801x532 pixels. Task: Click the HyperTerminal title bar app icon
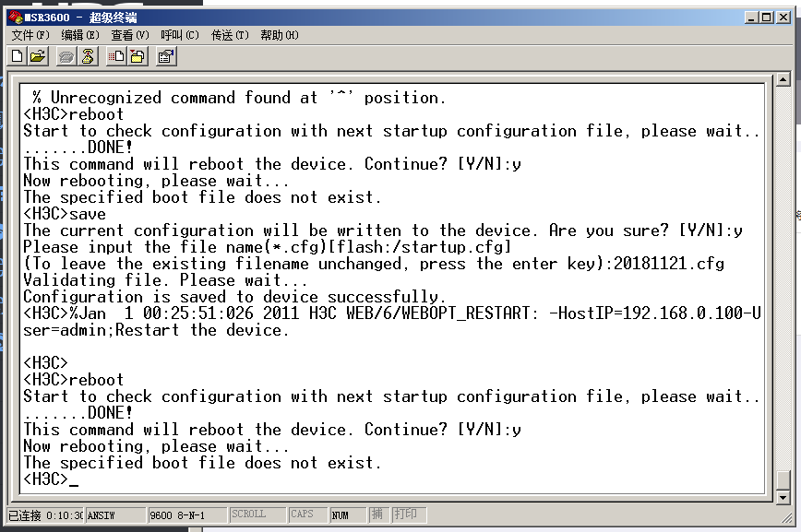(16, 18)
